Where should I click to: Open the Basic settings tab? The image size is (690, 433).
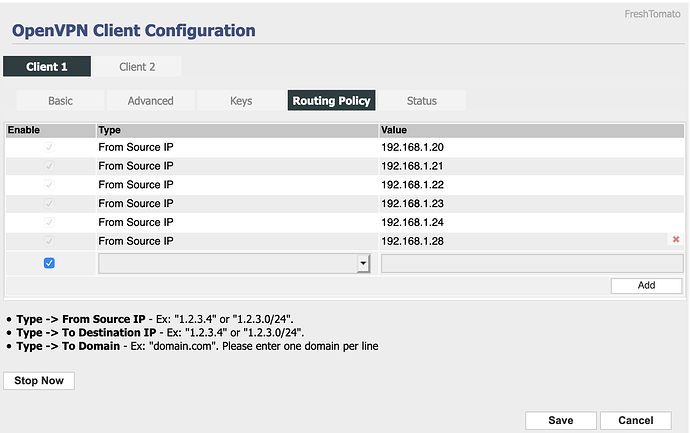(60, 100)
